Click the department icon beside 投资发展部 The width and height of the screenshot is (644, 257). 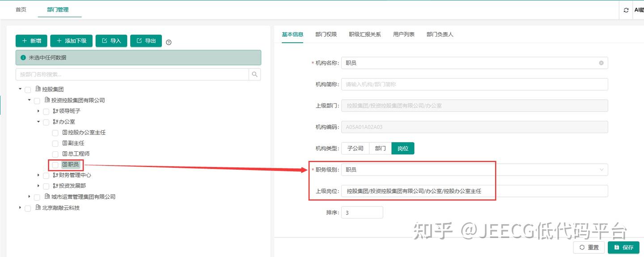[x=55, y=186]
